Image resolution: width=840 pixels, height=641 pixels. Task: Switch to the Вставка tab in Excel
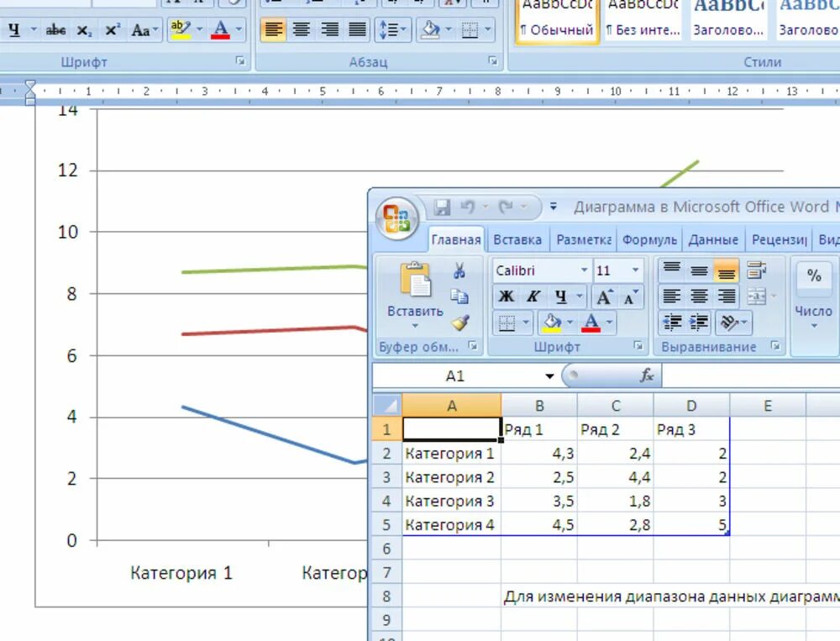click(x=517, y=239)
